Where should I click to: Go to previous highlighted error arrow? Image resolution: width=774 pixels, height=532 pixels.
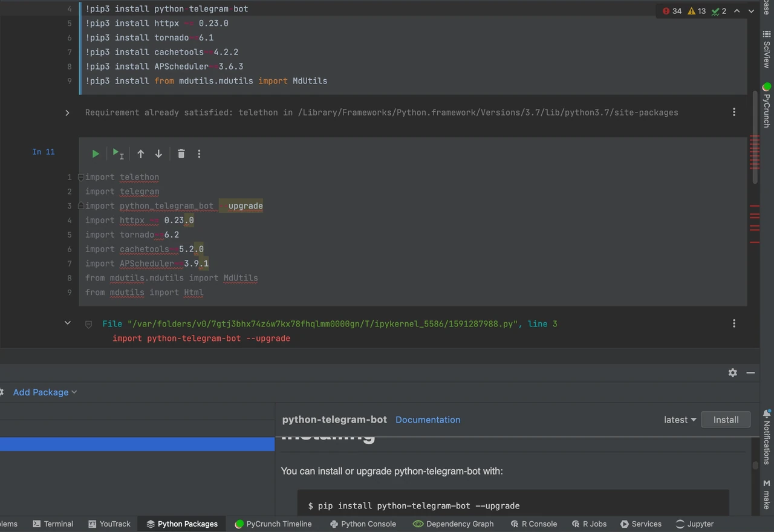(737, 11)
